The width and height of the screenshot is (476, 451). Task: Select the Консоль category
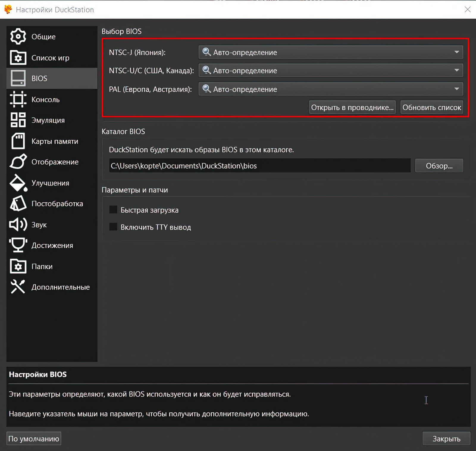52,99
